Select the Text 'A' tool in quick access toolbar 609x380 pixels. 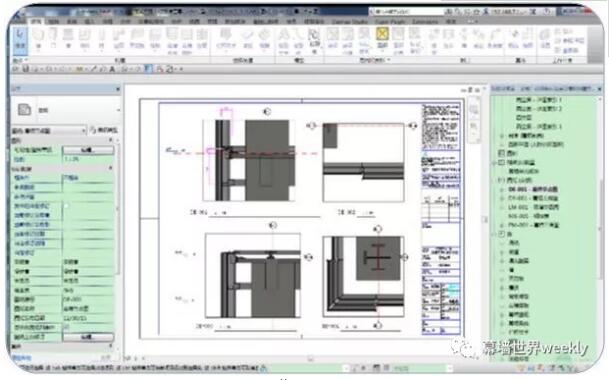pos(112,69)
